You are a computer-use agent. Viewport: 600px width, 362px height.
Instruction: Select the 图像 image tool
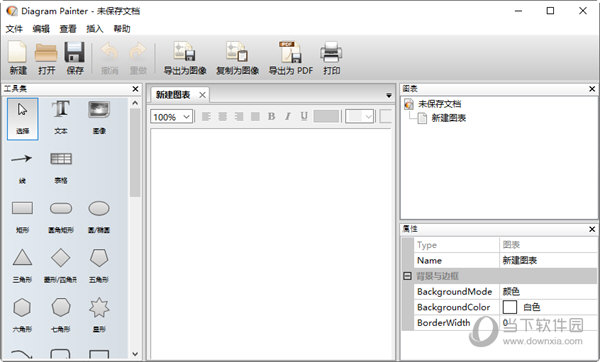99,110
